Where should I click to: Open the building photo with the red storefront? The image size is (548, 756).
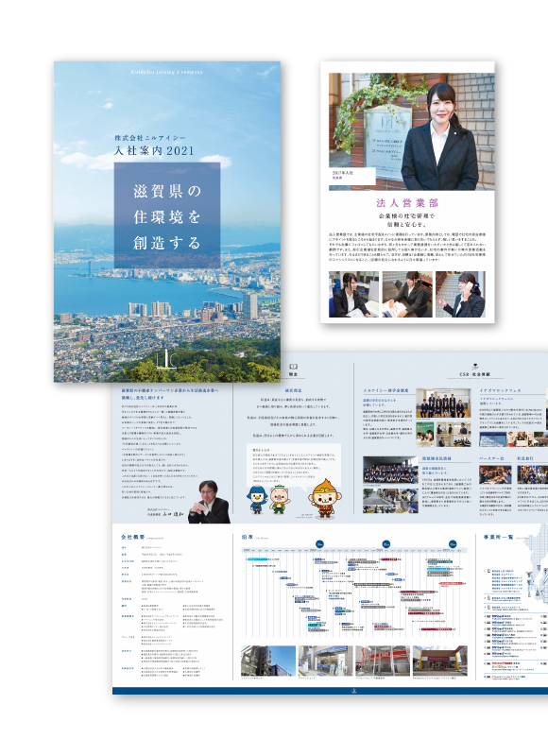(383, 661)
